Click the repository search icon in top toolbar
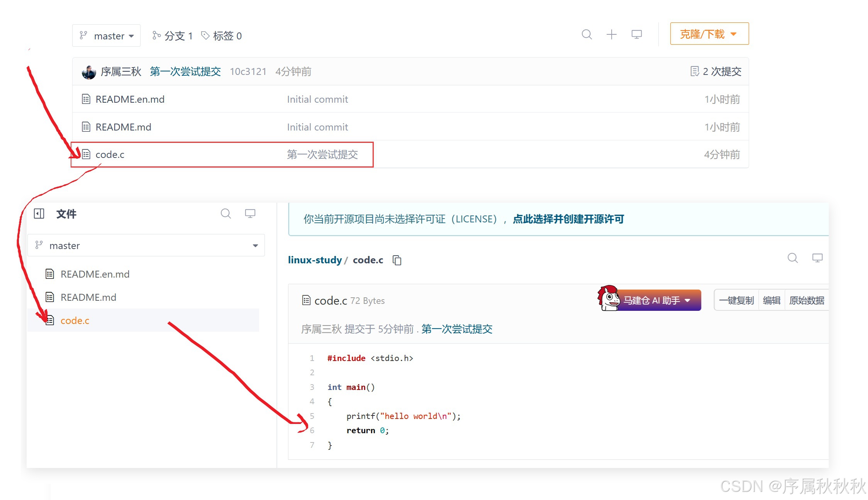This screenshot has height=500, width=868. coord(587,34)
